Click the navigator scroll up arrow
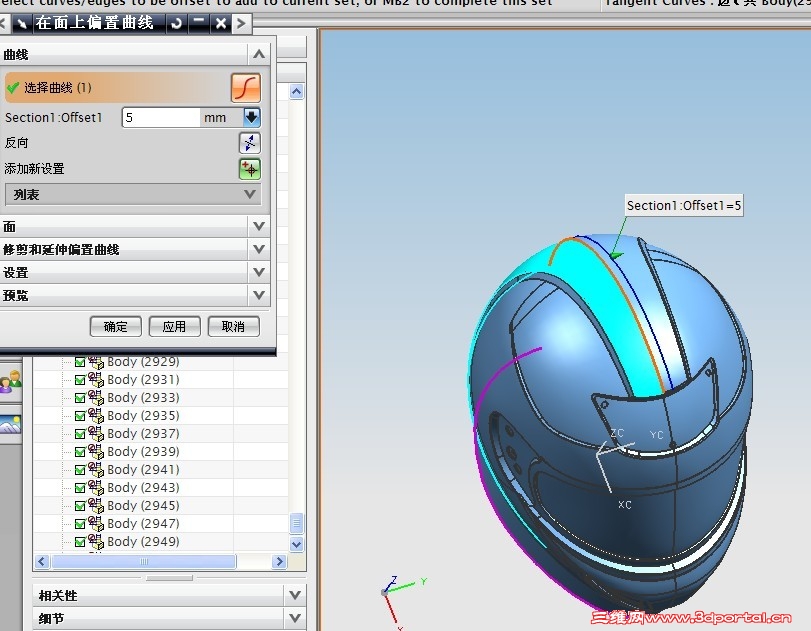Image resolution: width=811 pixels, height=631 pixels. pyautogui.click(x=296, y=92)
